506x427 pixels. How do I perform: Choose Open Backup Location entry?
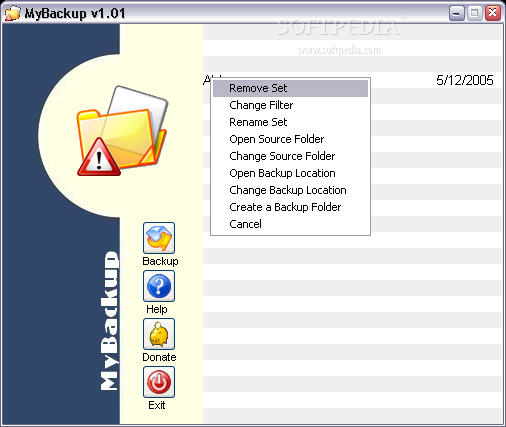click(x=290, y=173)
